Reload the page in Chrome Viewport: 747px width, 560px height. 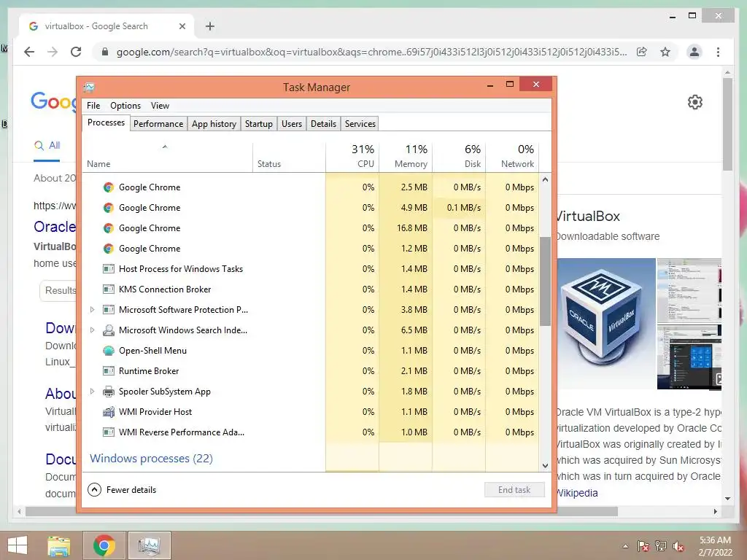[76, 52]
